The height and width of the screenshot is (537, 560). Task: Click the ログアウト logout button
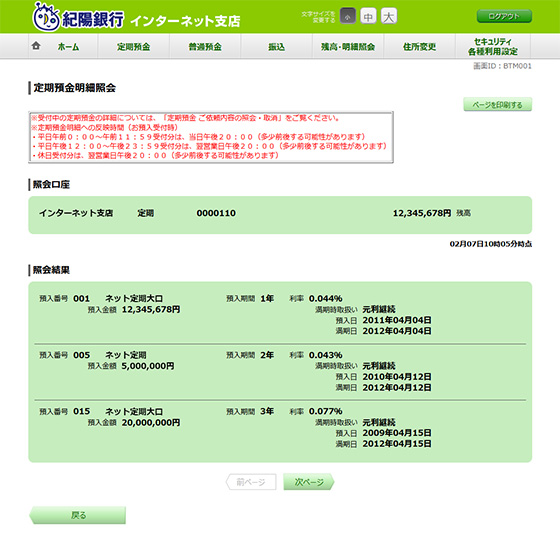(504, 16)
